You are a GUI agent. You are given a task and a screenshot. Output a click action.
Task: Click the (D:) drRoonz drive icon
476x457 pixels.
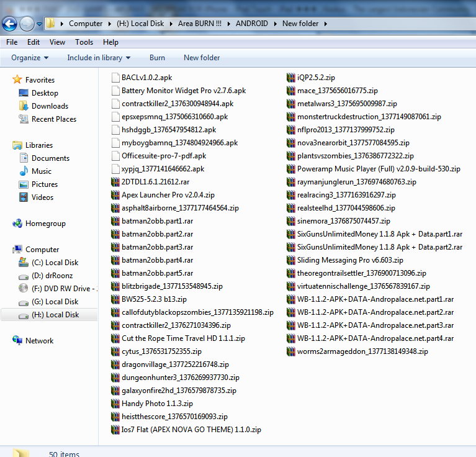[24, 276]
